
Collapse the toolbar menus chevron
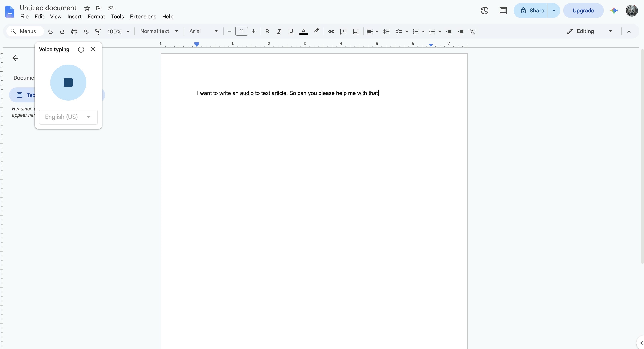tap(629, 32)
